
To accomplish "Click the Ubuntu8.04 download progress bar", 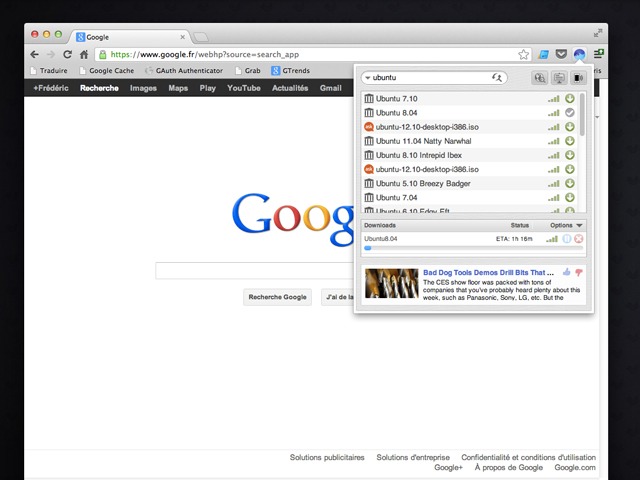I will tap(460, 247).
